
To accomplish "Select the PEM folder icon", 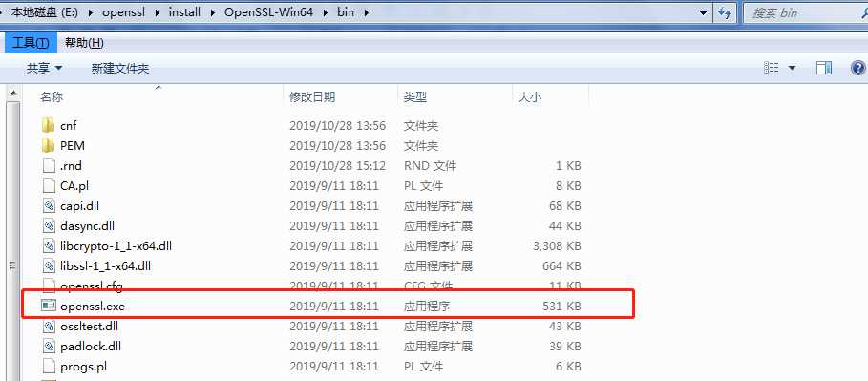I will click(49, 146).
